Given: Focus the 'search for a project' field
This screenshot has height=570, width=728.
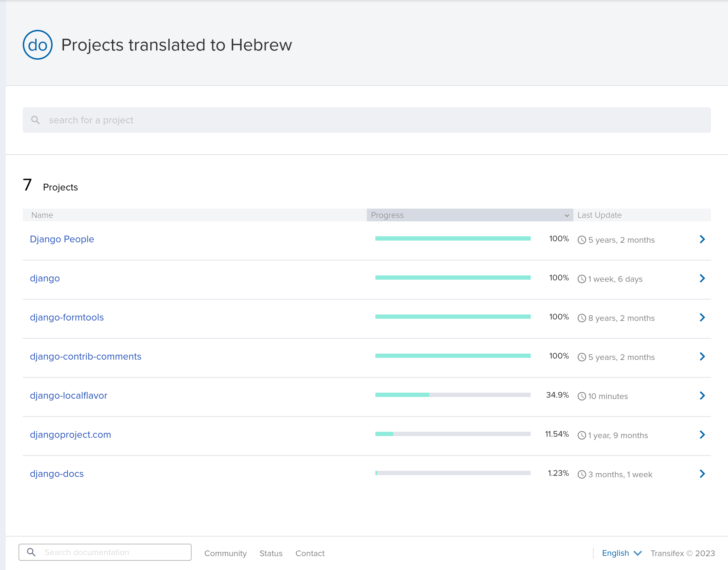Looking at the screenshot, I should coord(367,120).
